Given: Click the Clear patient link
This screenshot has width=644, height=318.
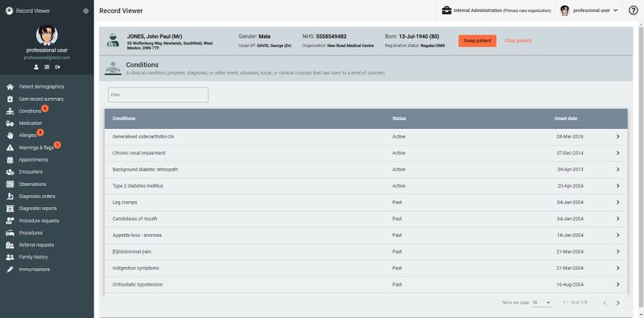Looking at the screenshot, I should 518,41.
